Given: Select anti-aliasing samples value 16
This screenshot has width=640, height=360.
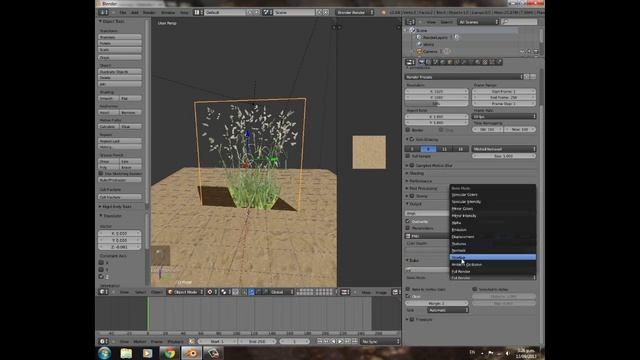Looking at the screenshot, I should (460, 149).
